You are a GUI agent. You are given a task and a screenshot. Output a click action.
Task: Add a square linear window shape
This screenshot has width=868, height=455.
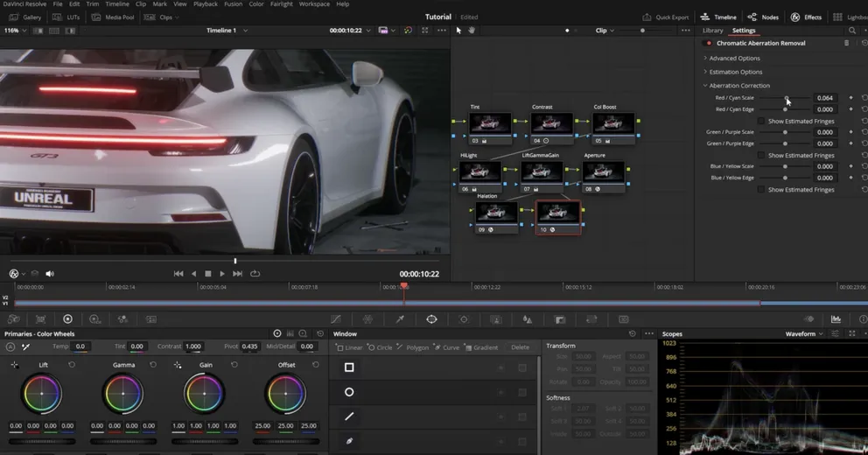[349, 367]
